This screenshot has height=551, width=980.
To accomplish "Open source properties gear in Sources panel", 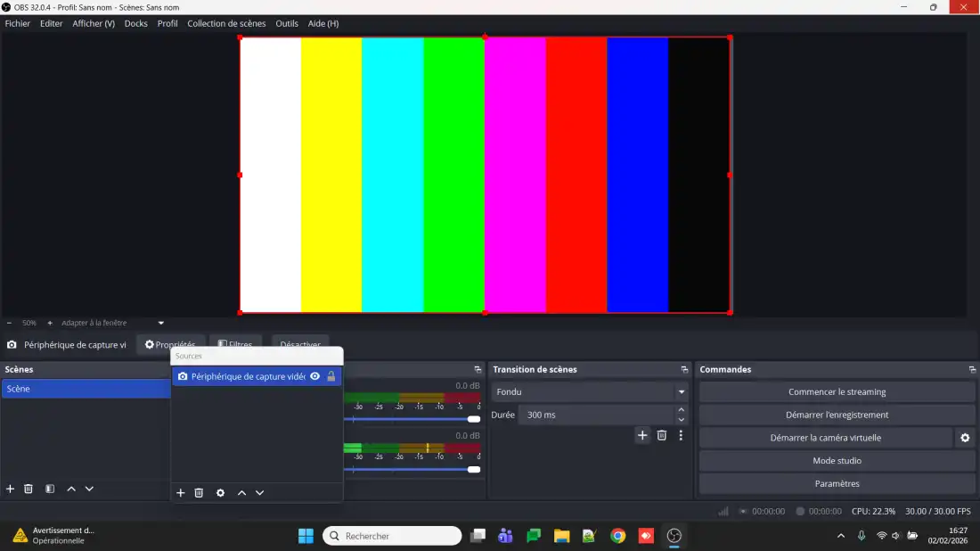I will (x=220, y=493).
